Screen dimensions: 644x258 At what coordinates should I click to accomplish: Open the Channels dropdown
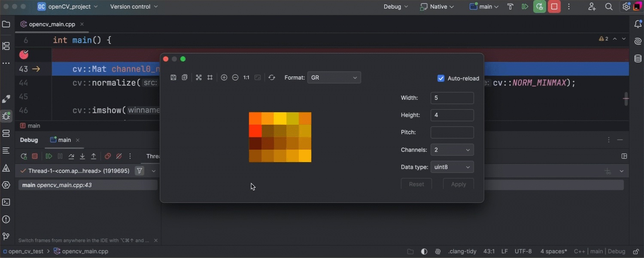pos(452,150)
